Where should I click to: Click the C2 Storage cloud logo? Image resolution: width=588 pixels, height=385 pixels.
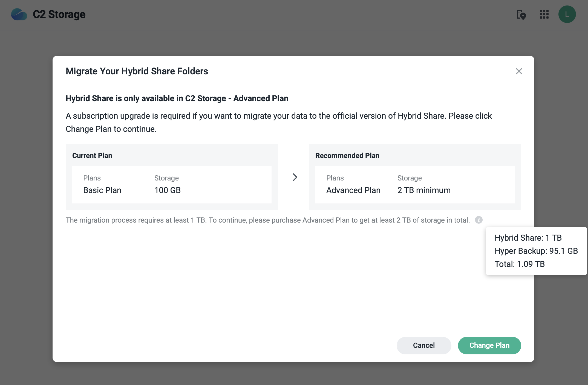coord(19,14)
